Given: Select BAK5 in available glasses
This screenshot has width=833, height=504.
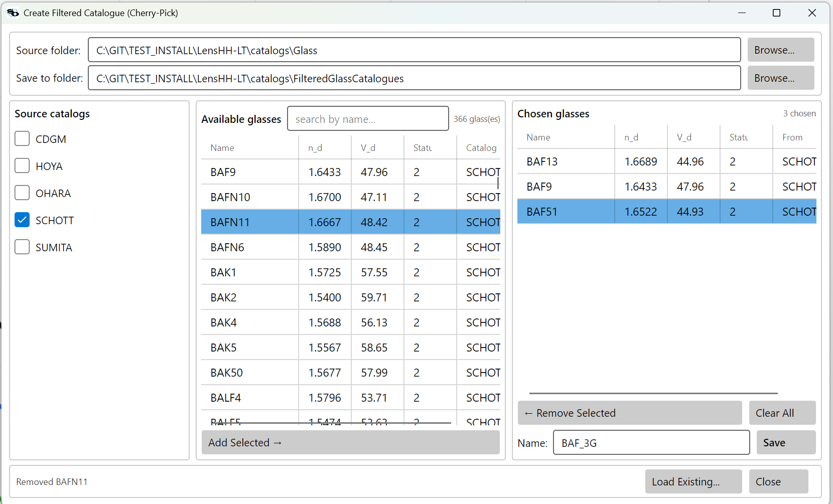Looking at the screenshot, I should tap(351, 348).
